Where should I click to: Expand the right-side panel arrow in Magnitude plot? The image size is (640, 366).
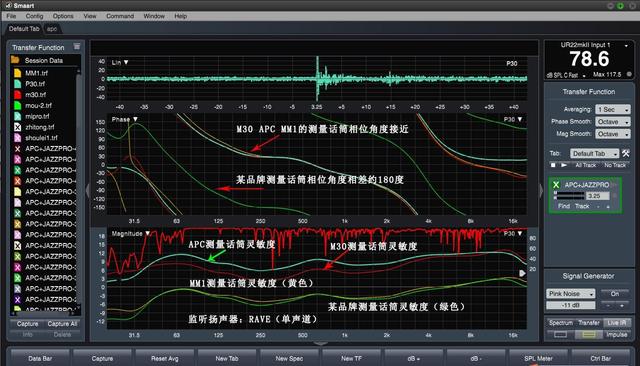pos(522,273)
